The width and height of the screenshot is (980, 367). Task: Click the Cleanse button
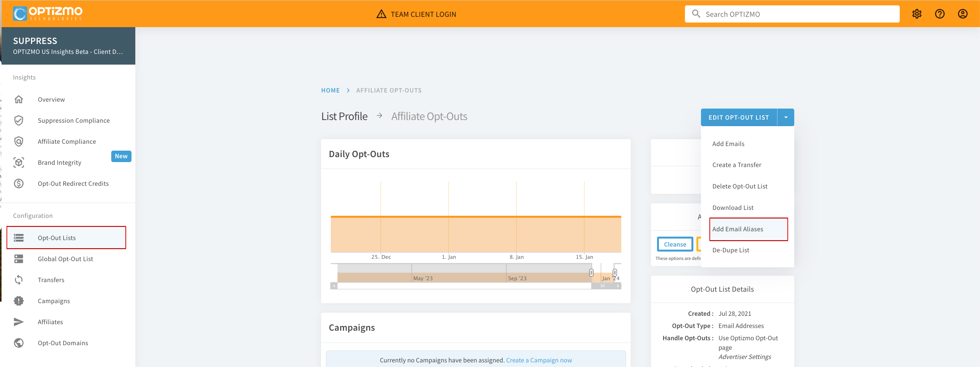(675, 244)
